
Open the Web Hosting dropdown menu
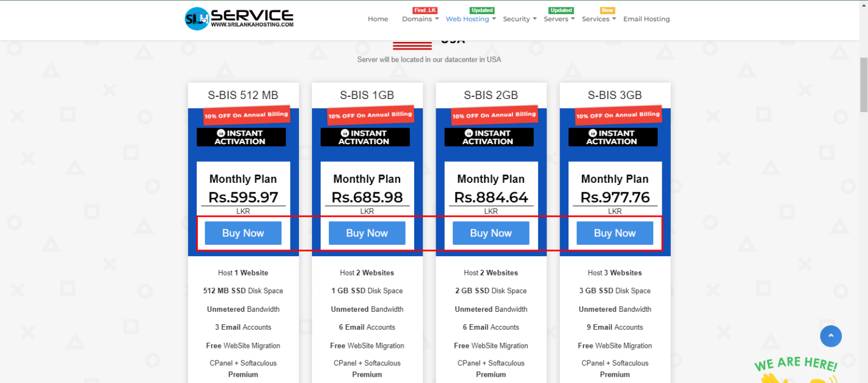[470, 19]
